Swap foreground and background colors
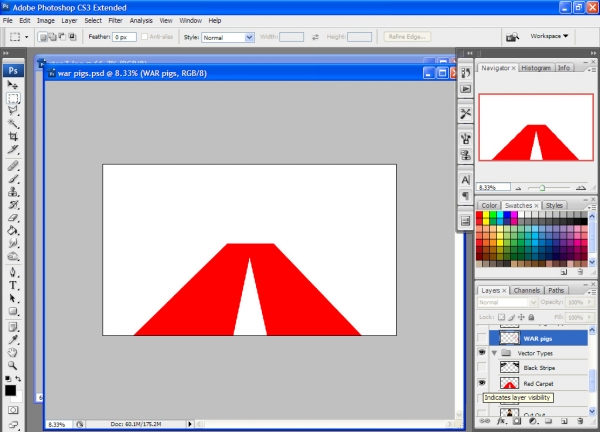Screen dimensions: 600x432 click(18, 378)
